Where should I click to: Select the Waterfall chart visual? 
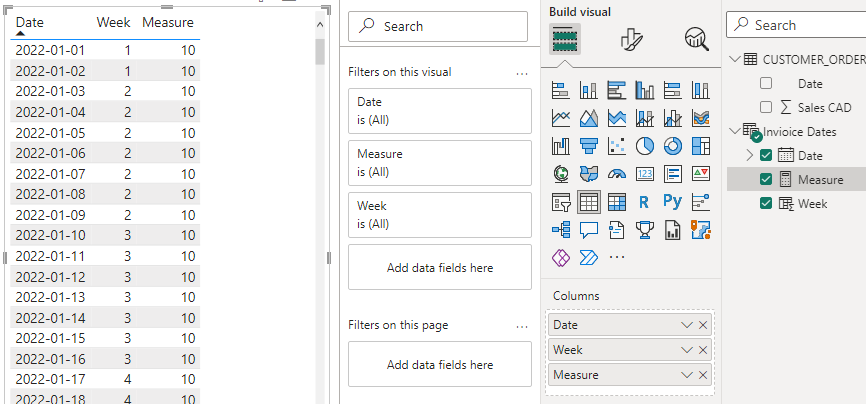561,146
